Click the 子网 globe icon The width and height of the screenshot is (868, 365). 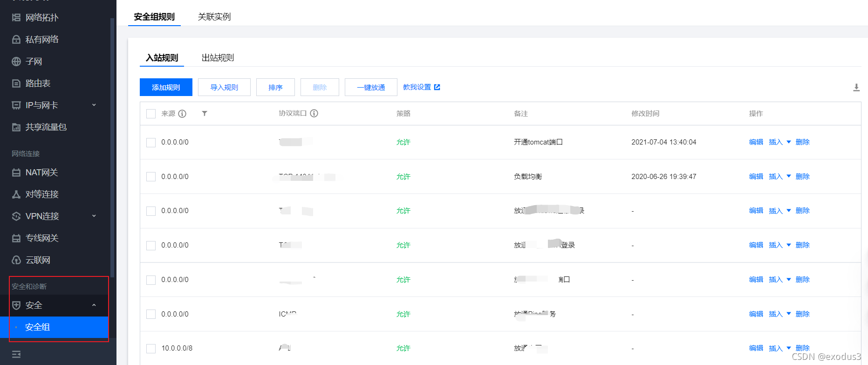click(16, 62)
